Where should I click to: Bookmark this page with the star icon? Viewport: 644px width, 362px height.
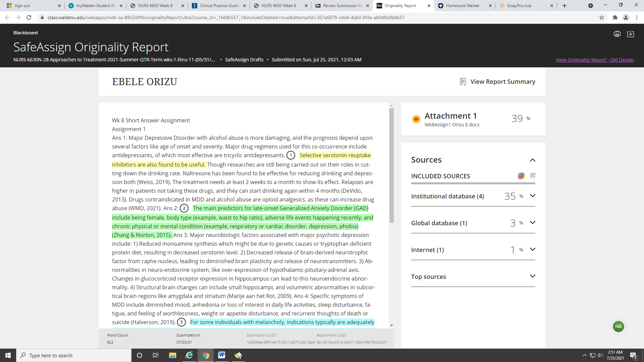(x=602, y=17)
